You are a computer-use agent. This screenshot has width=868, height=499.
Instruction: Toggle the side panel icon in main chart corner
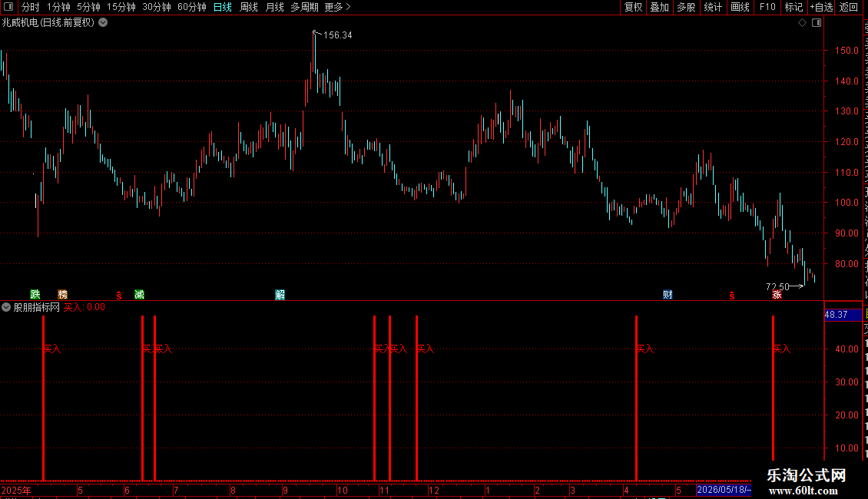(x=817, y=23)
